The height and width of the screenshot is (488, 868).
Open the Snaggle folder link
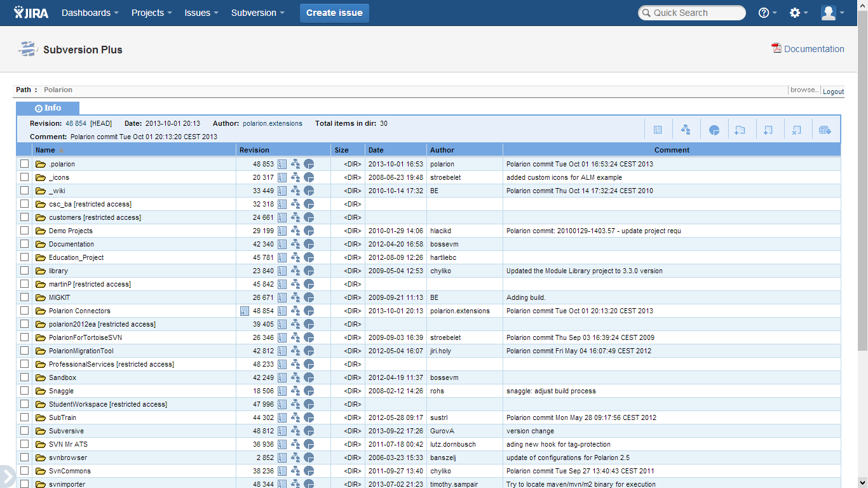[61, 391]
